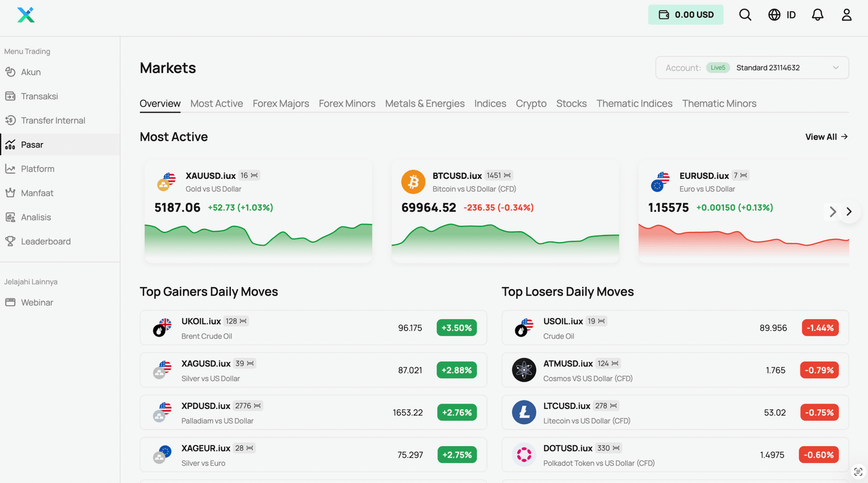
Task: Switch to the Crypto tab
Action: [x=531, y=103]
